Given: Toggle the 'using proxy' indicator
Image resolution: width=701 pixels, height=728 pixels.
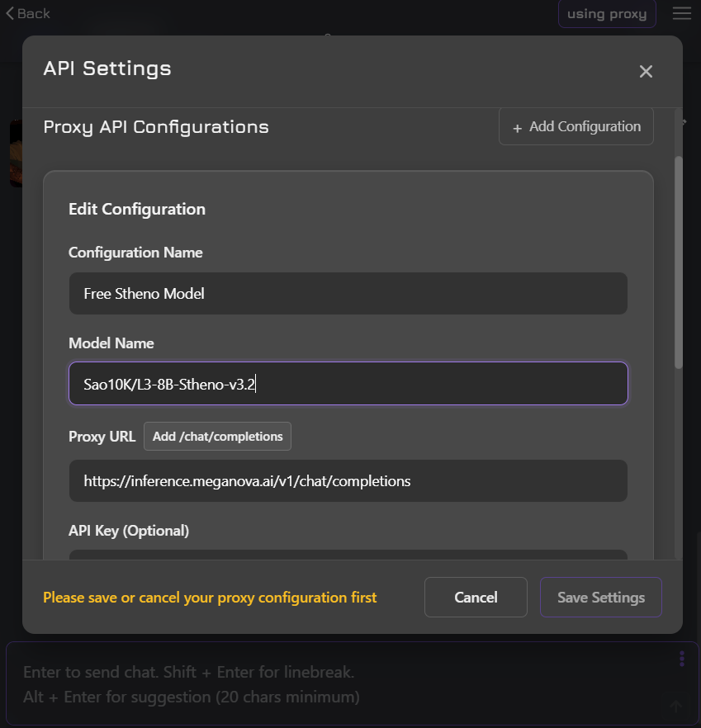Looking at the screenshot, I should [607, 14].
